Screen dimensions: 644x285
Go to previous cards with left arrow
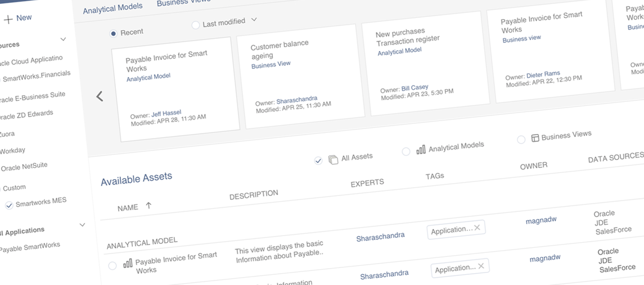click(x=100, y=96)
